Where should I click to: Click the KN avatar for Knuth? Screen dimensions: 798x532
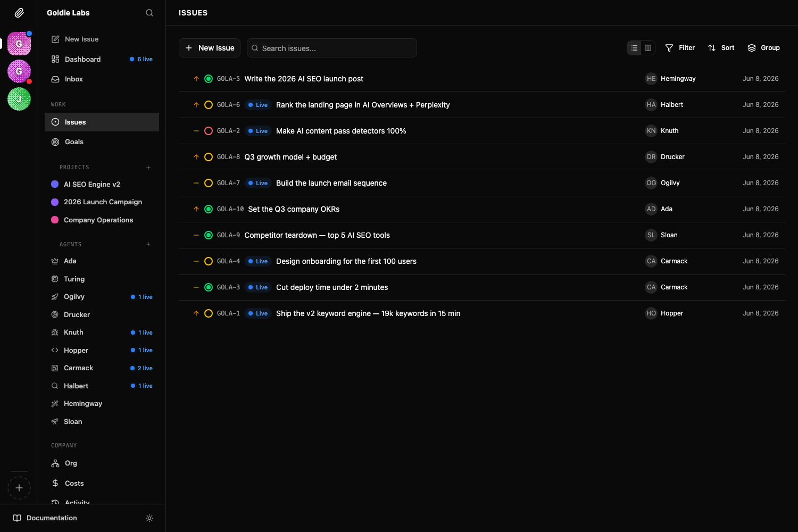(651, 131)
